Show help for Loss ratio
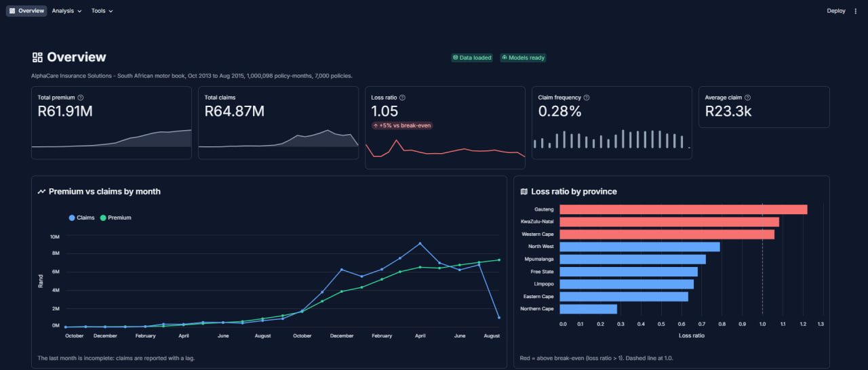868x370 pixels. point(402,98)
